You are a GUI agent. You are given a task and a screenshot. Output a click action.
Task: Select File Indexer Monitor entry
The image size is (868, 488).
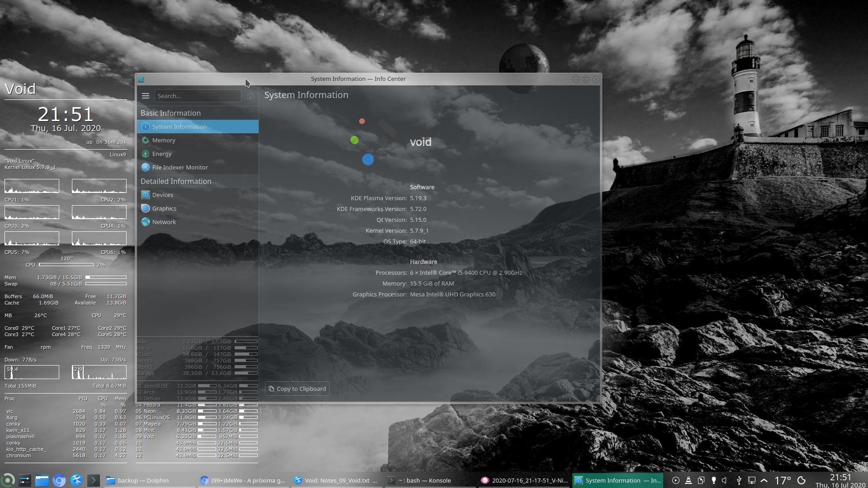pos(180,168)
